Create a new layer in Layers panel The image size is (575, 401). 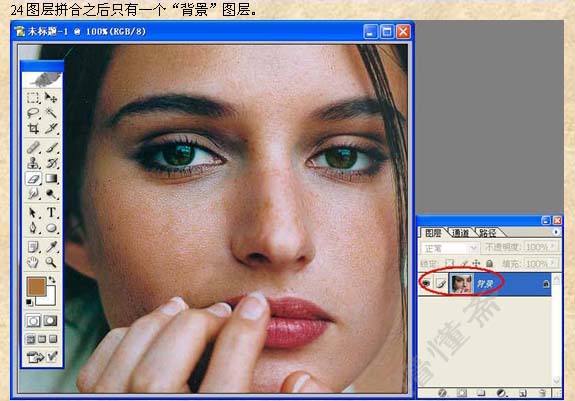523,393
